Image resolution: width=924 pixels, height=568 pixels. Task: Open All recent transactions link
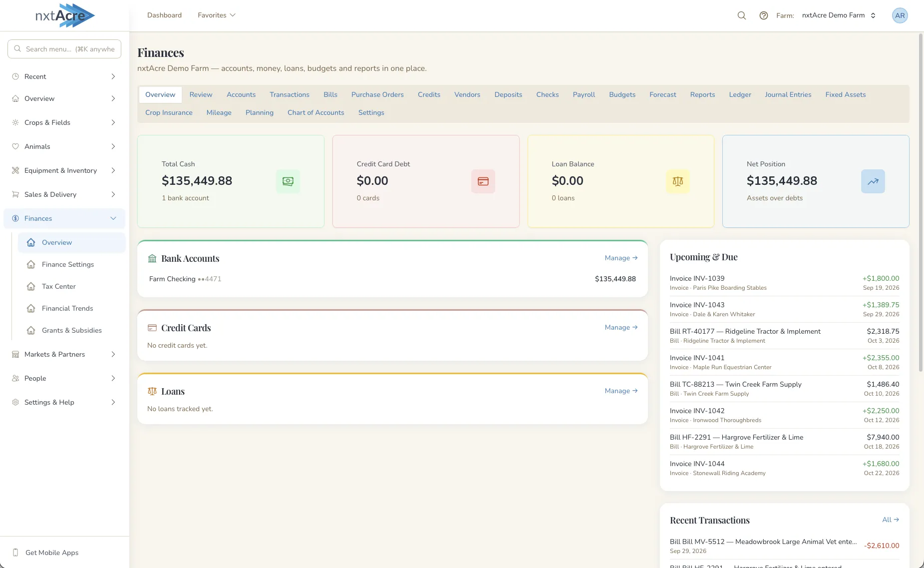(891, 520)
